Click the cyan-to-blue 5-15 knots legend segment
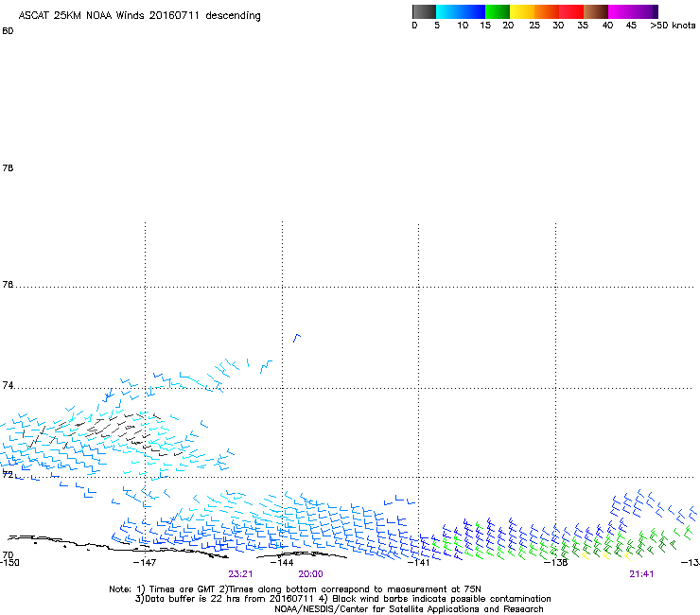700x615 pixels. click(461, 11)
